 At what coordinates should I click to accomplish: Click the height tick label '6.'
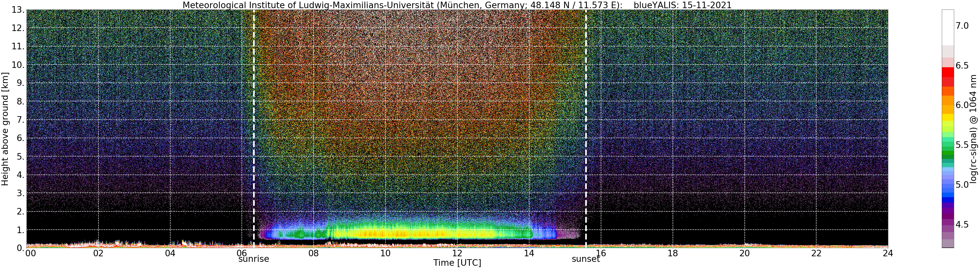pyautogui.click(x=21, y=138)
